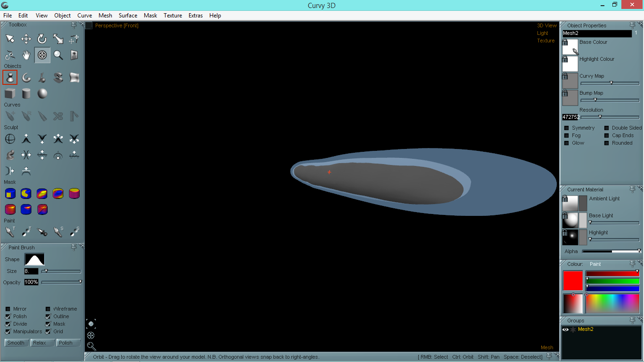Pick the red swatch in the Colour panel
The image size is (644, 362).
coord(572,280)
